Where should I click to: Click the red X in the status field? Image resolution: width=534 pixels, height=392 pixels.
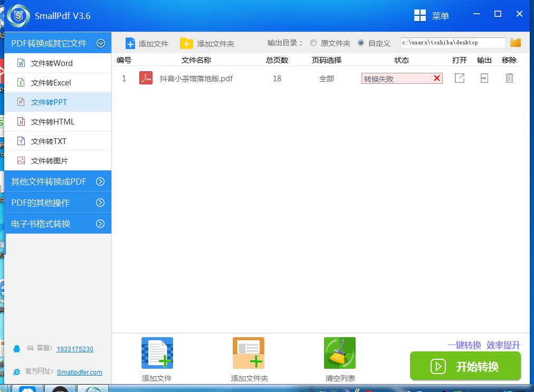click(436, 79)
